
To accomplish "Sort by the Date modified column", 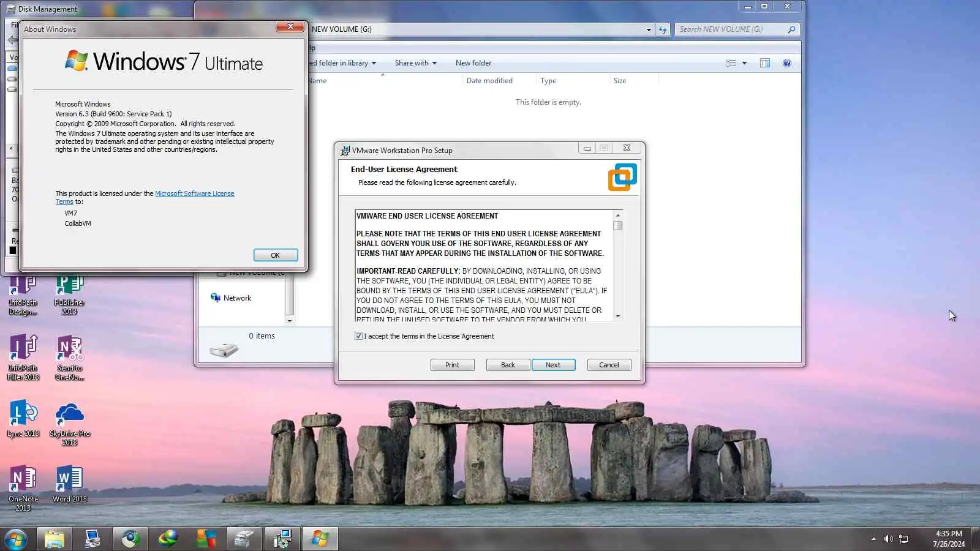I will click(x=499, y=81).
